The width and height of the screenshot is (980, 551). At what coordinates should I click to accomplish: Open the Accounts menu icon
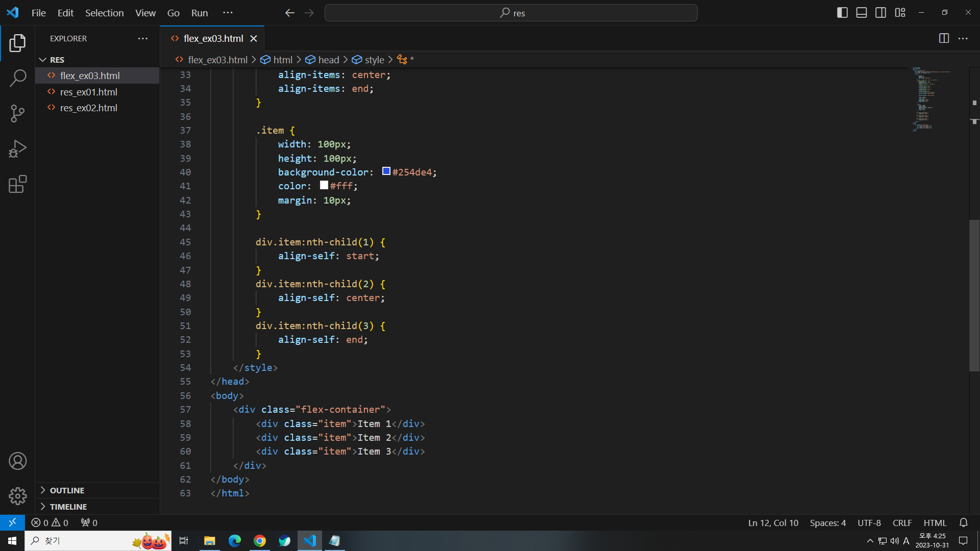coord(17,461)
